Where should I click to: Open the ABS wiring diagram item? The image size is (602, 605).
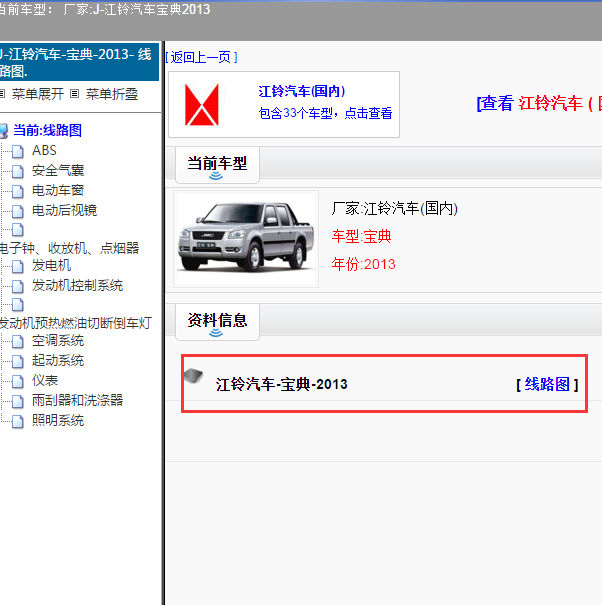(44, 150)
